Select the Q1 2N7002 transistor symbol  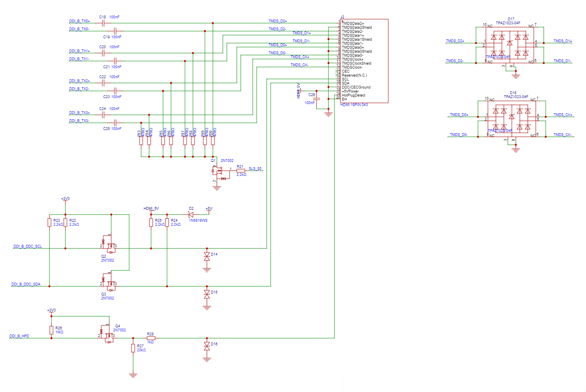pyautogui.click(x=218, y=171)
